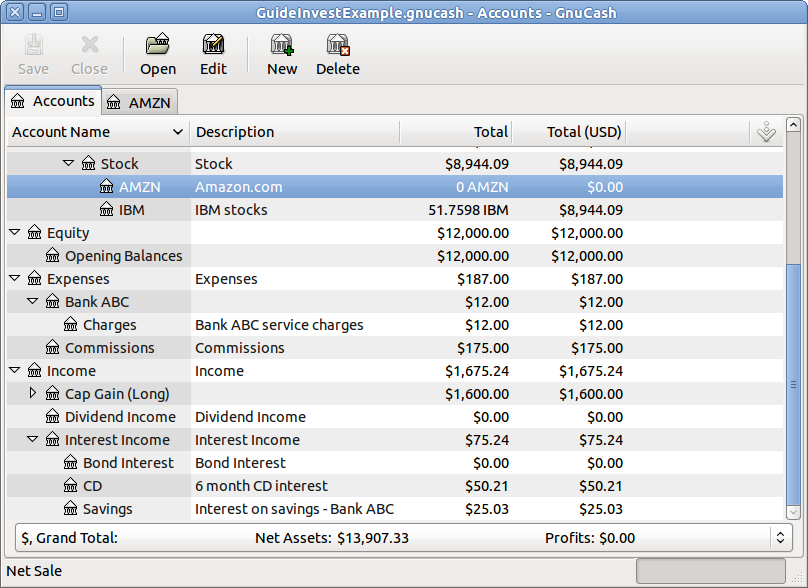808x588 pixels.
Task: Collapse the Equity account tree
Action: 15,233
